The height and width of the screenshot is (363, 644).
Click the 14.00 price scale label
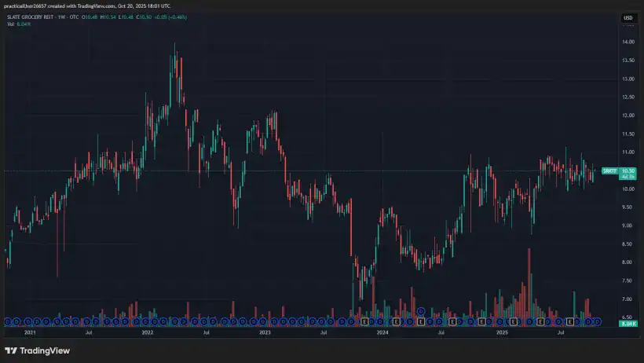point(628,42)
